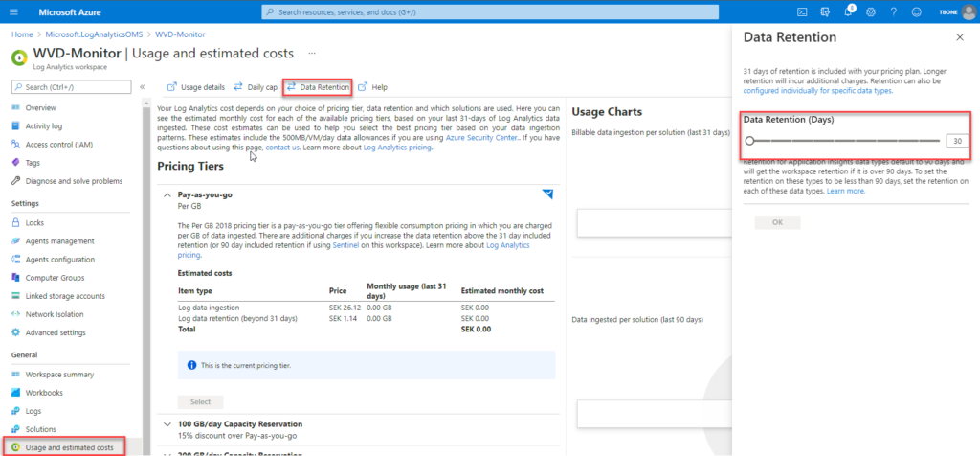
Task: Open the ellipsis more options next to title
Action: 312,54
